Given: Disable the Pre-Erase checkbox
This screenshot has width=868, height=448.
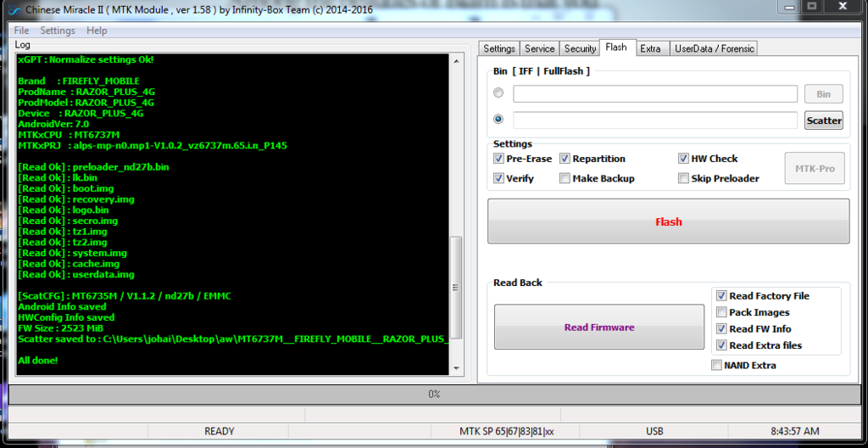Looking at the screenshot, I should pos(498,159).
